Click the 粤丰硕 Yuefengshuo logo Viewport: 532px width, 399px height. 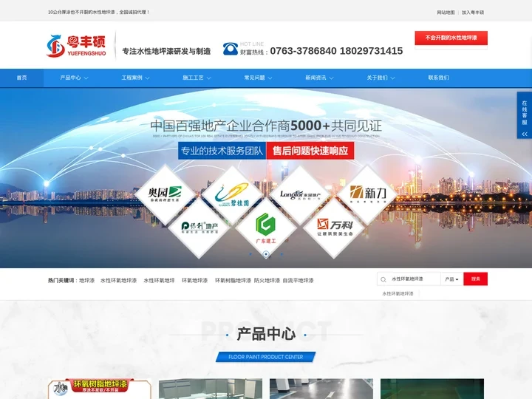click(x=76, y=46)
